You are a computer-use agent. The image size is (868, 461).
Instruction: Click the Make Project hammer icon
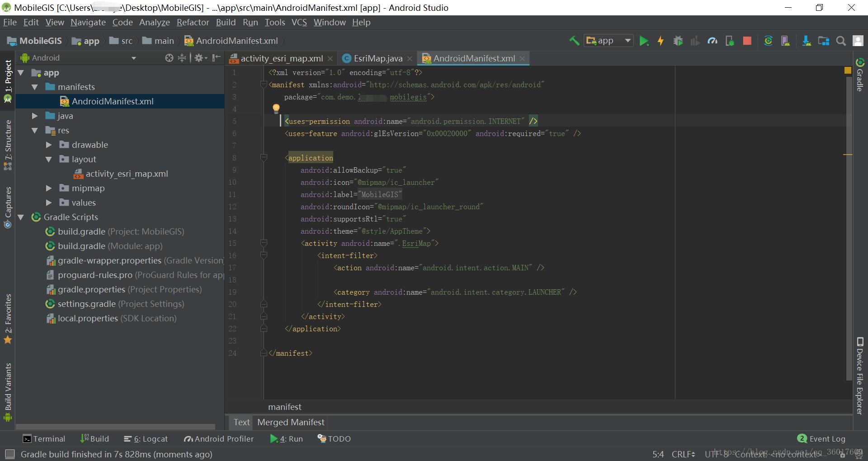point(574,41)
